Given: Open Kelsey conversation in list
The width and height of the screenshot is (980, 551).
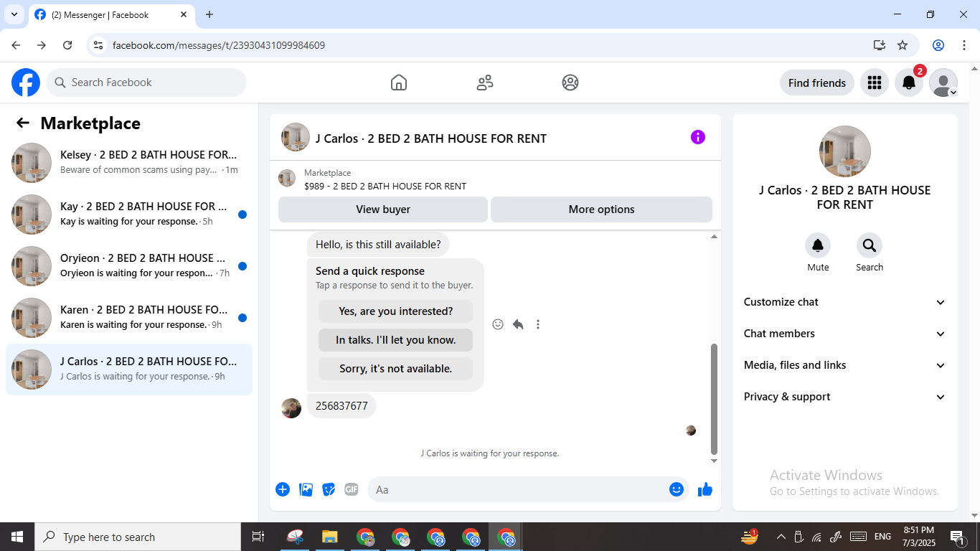Looking at the screenshot, I should point(129,163).
